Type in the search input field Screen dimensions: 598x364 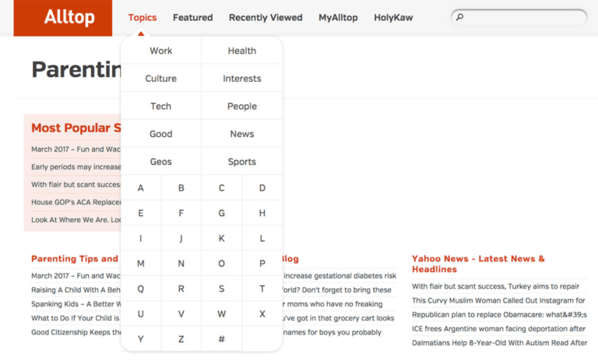523,17
